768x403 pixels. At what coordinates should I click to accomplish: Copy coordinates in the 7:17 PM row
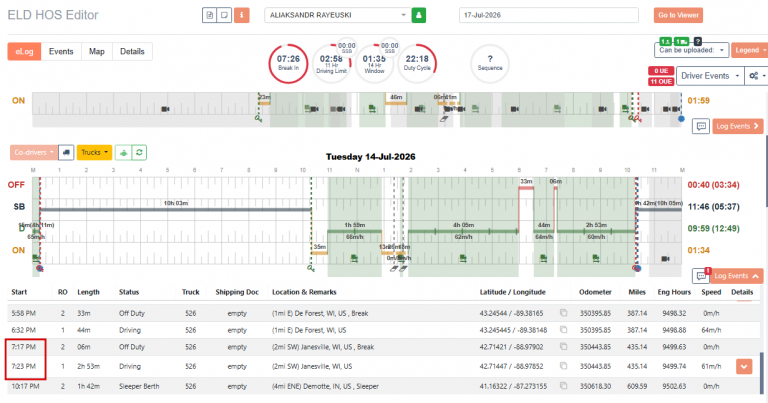tap(563, 346)
